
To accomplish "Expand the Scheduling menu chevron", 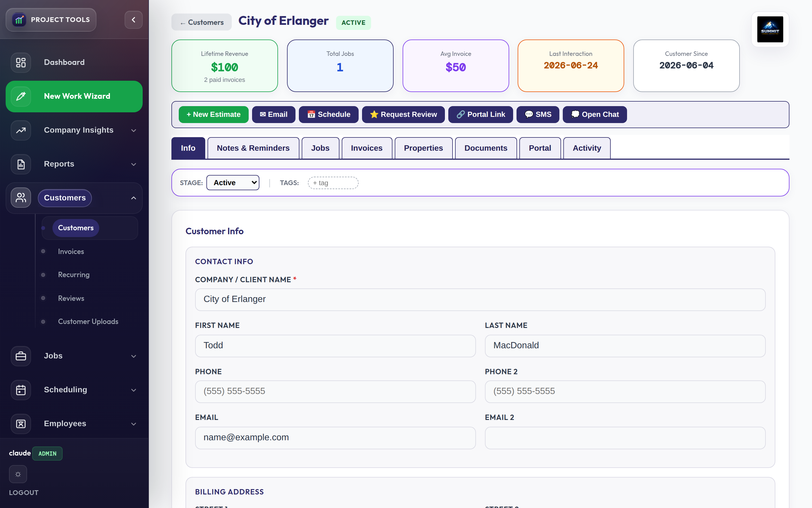I will pos(134,390).
